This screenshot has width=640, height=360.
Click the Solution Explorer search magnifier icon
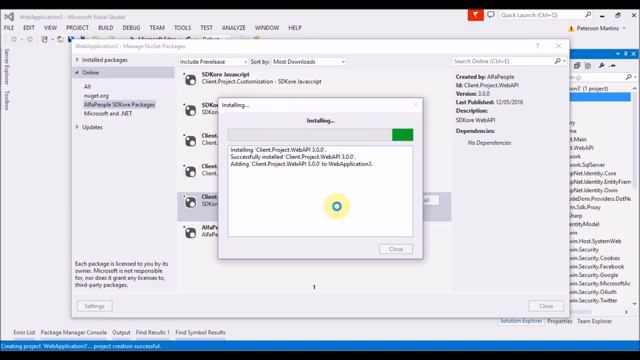coord(628,77)
